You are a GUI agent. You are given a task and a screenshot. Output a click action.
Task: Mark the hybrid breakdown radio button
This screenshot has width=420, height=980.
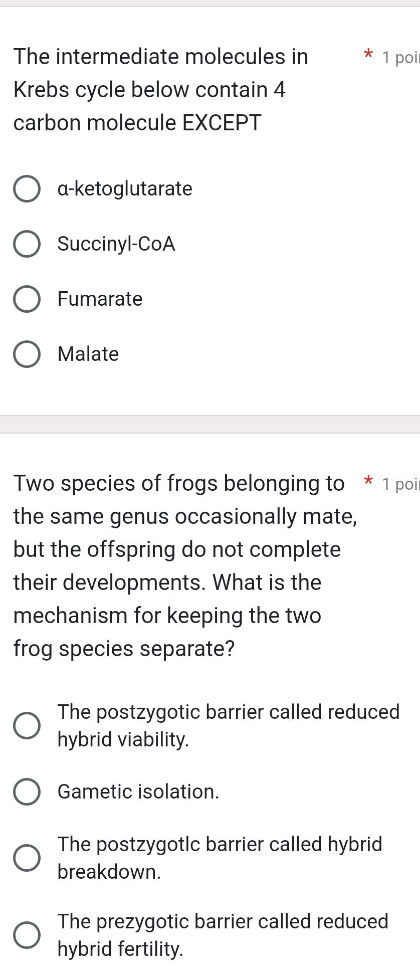pyautogui.click(x=26, y=858)
